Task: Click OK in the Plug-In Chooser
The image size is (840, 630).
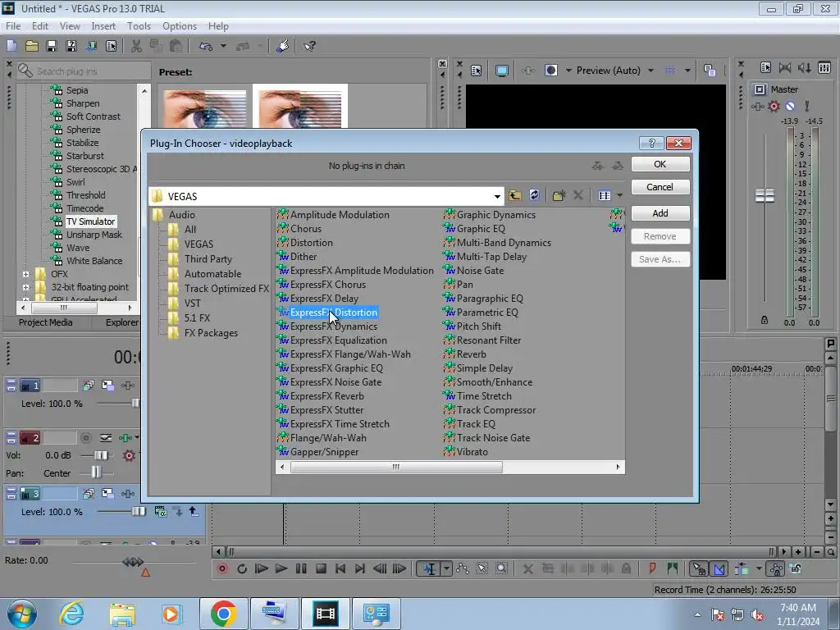Action: tap(660, 164)
